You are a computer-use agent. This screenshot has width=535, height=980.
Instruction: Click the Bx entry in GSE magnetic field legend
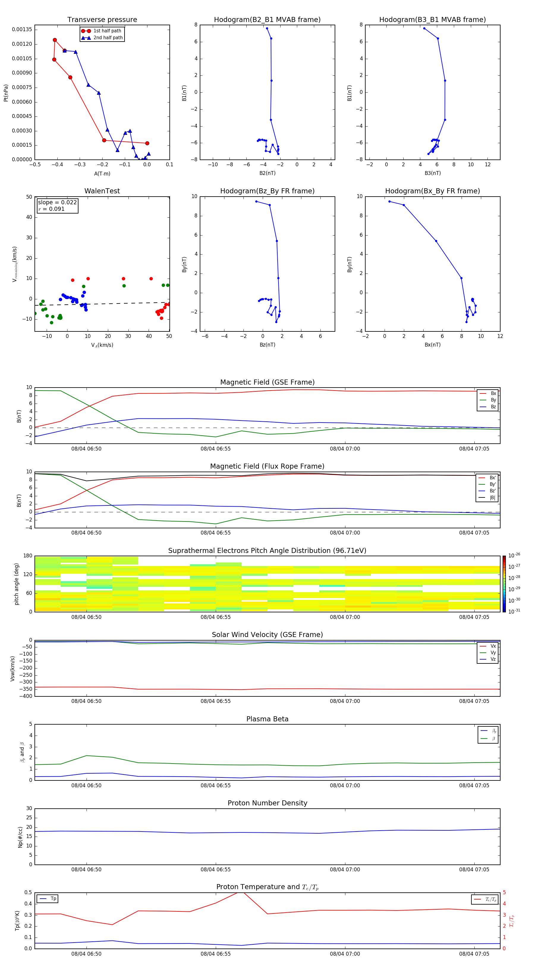(488, 393)
